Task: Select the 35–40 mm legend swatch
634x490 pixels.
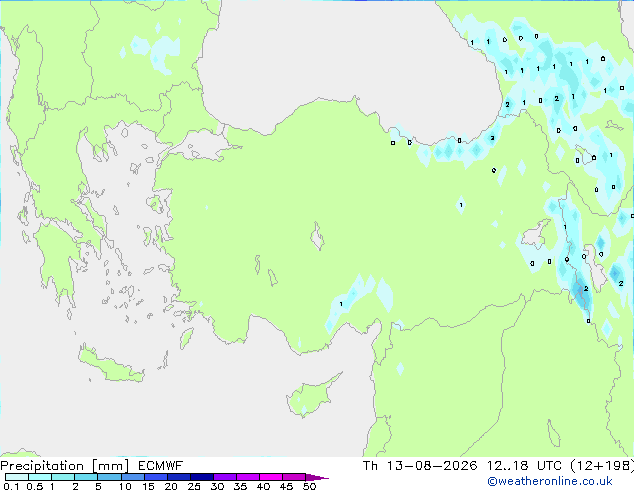Action: [247, 477]
